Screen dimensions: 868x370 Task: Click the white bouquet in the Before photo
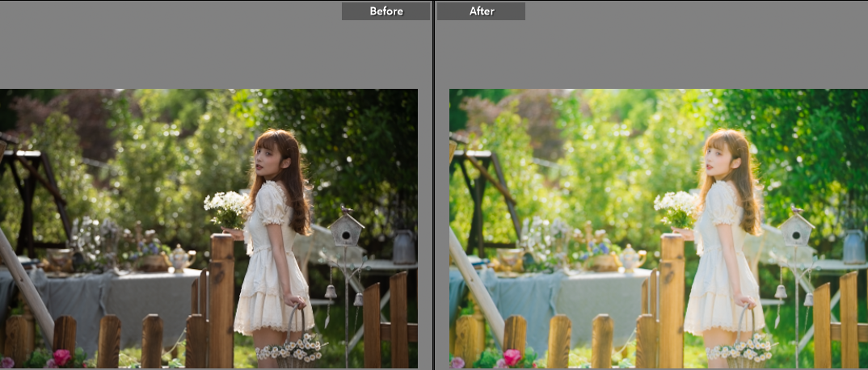(x=227, y=208)
